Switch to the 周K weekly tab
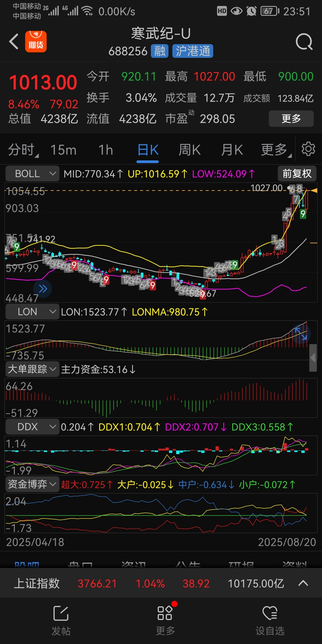The image size is (322, 644). (190, 150)
